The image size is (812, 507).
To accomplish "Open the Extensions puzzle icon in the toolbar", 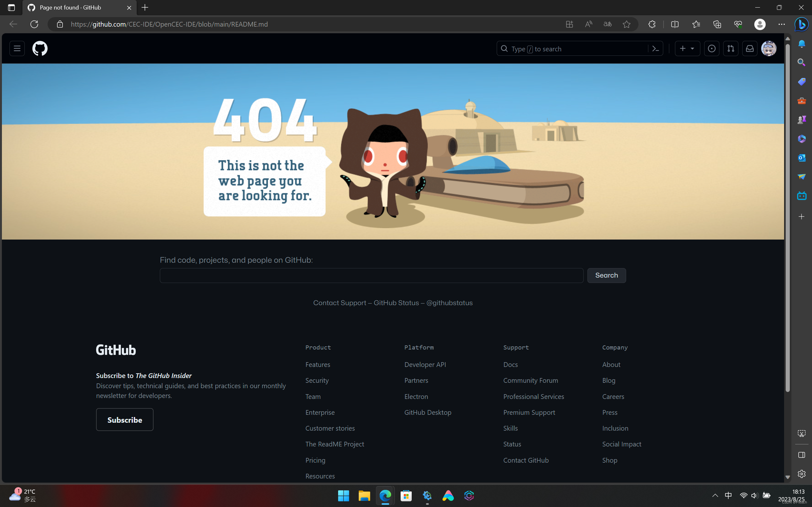I will click(652, 24).
